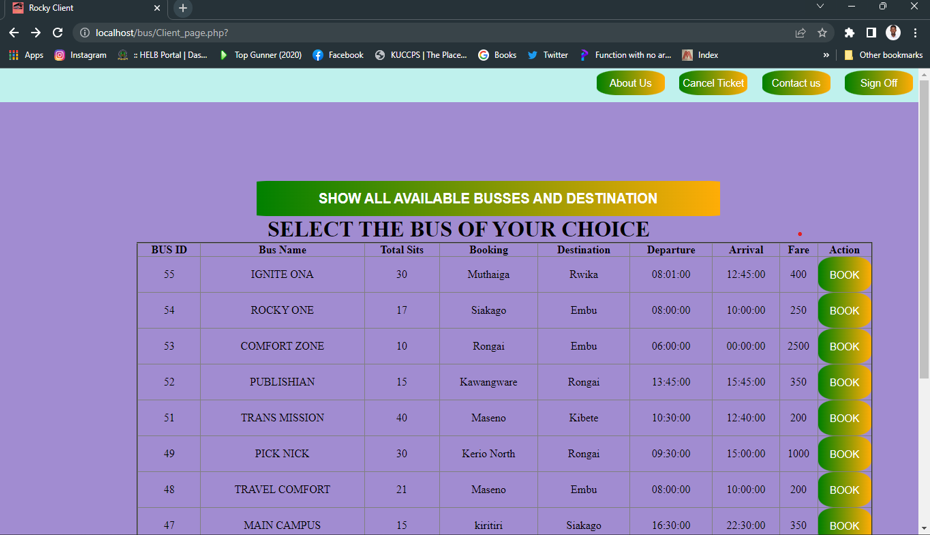Toggle the browser side panel icon
The width and height of the screenshot is (932, 535).
(871, 33)
